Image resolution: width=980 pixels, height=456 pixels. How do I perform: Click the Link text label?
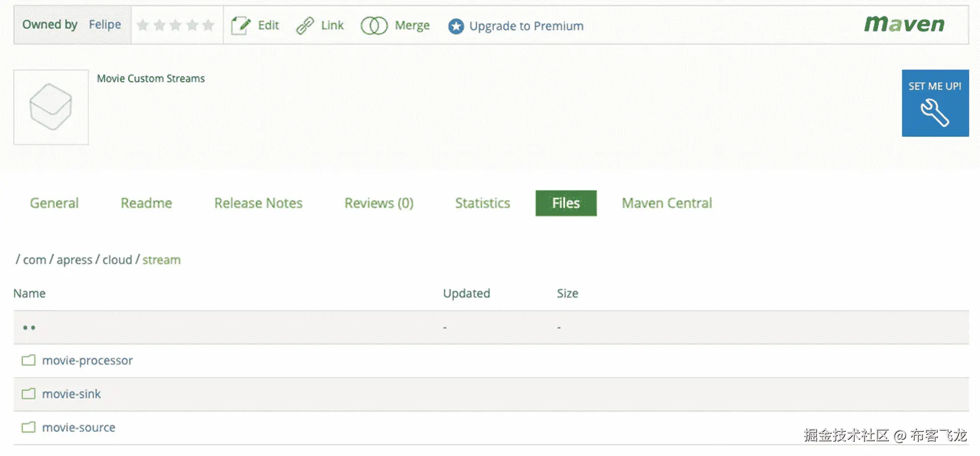tap(332, 25)
